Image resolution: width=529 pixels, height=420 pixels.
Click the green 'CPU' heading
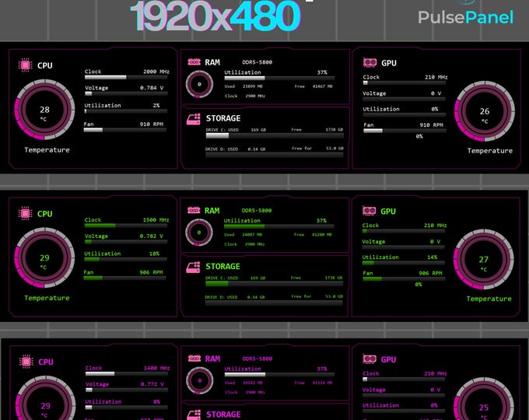tap(45, 214)
